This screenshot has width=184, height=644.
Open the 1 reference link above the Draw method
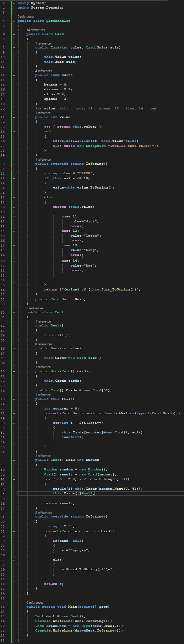click(43, 456)
